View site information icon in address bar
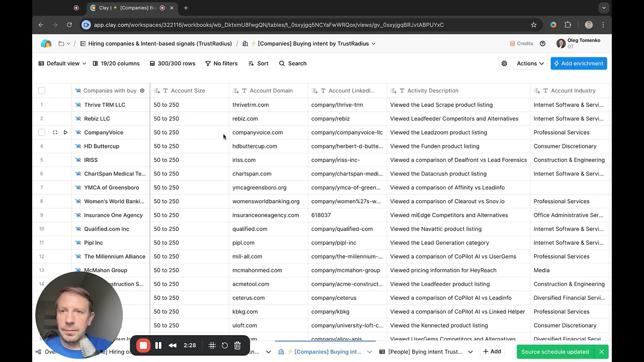 point(86,25)
